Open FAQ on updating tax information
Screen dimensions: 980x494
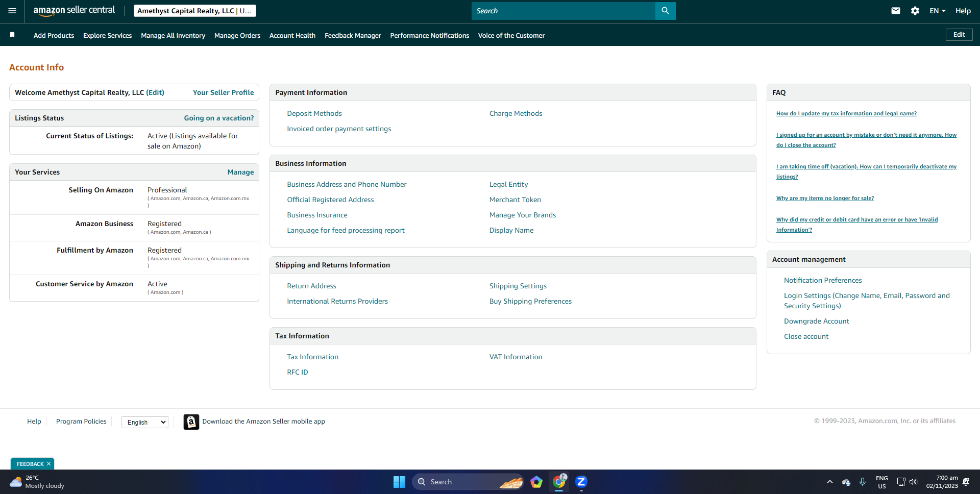(846, 113)
